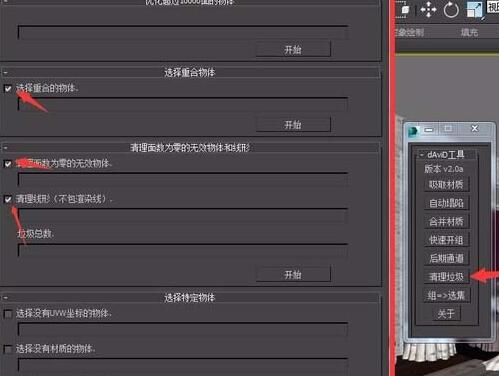Click the 清理垃圾 button
Viewport: 499px width, 376px height.
tap(446, 277)
